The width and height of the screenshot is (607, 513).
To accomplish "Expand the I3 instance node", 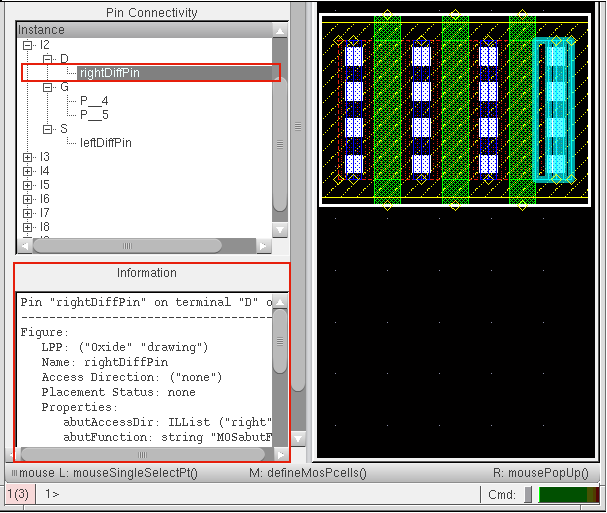I will (x=28, y=157).
